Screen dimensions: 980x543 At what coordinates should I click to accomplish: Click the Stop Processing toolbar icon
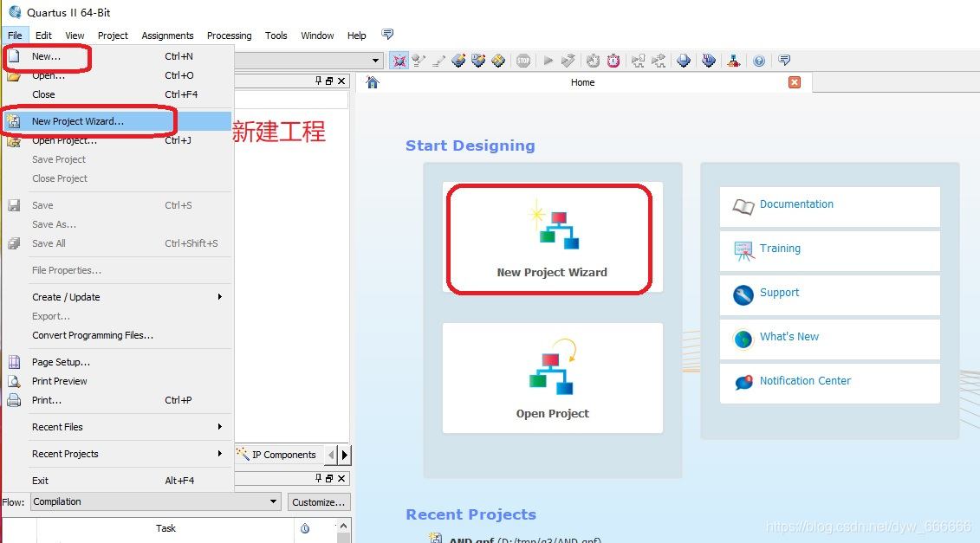click(x=523, y=61)
